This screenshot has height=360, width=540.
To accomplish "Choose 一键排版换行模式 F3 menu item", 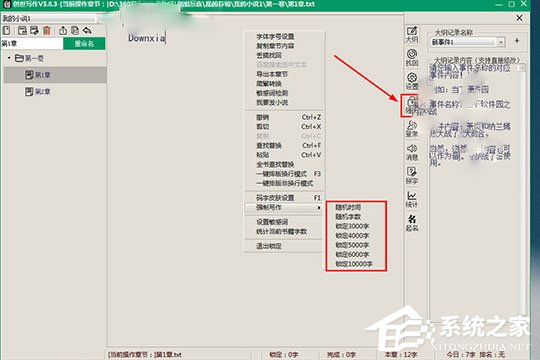I will click(x=284, y=174).
